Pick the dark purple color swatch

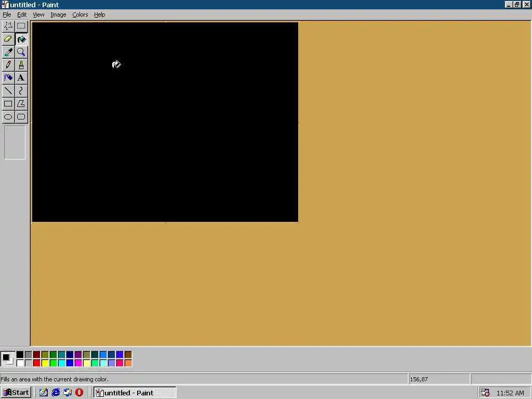tap(78, 354)
